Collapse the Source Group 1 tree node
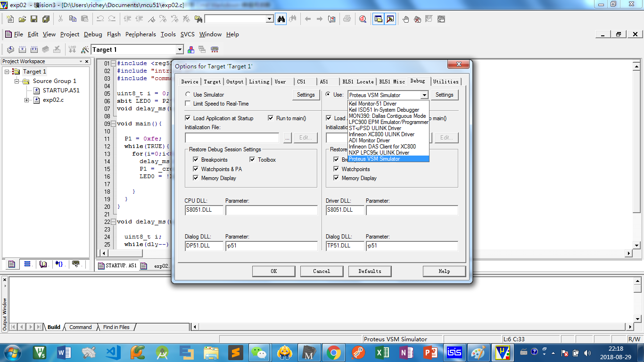Screen dimensions: 644x362 [17, 81]
